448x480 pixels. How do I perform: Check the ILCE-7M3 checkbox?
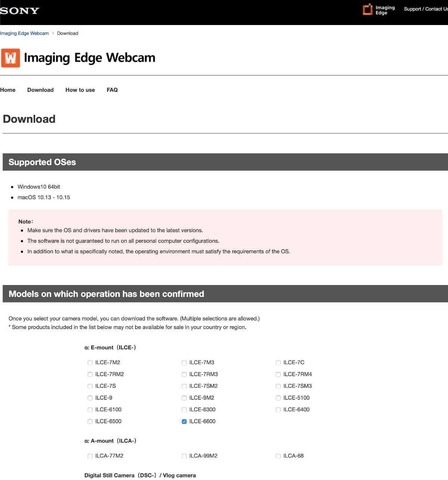pos(184,363)
